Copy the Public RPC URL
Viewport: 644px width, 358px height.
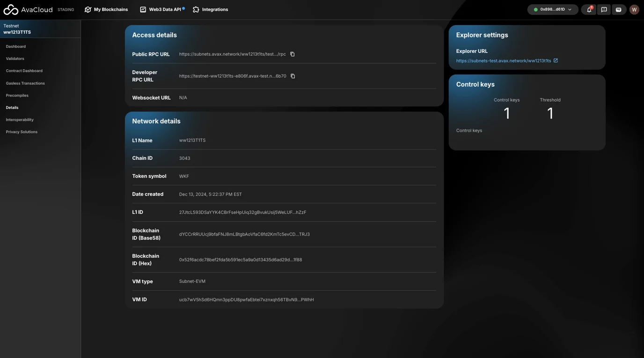click(x=293, y=54)
